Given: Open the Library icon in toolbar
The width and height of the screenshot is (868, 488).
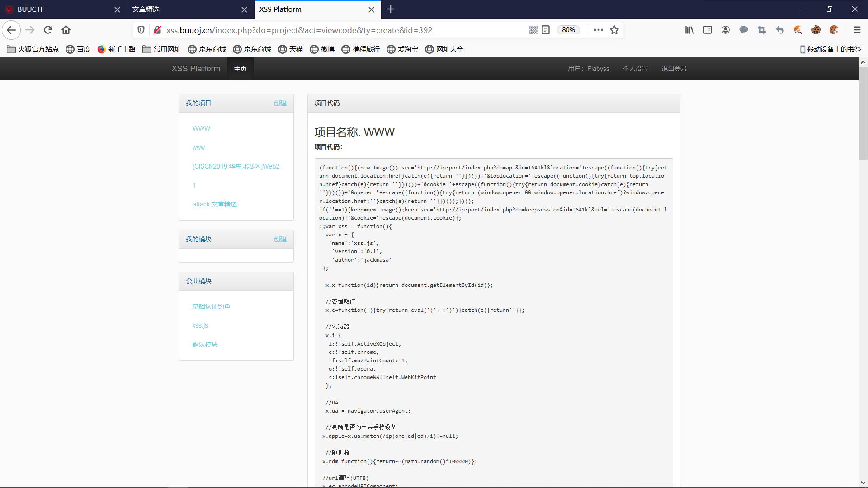Looking at the screenshot, I should (x=689, y=30).
